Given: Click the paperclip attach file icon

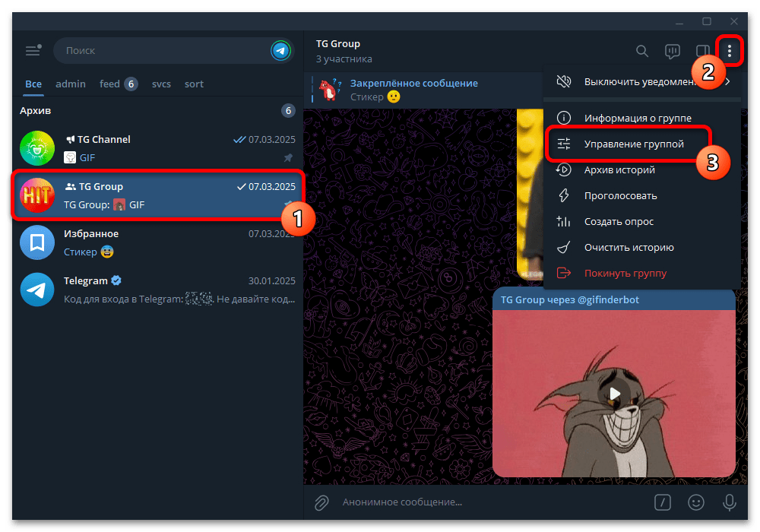Looking at the screenshot, I should point(321,503).
